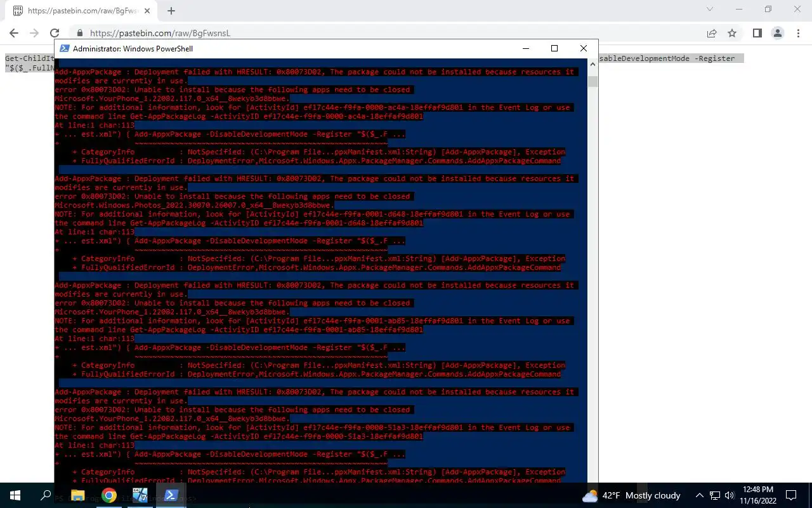Maximize the Administrator PowerShell window
The width and height of the screenshot is (812, 508).
coord(554,48)
